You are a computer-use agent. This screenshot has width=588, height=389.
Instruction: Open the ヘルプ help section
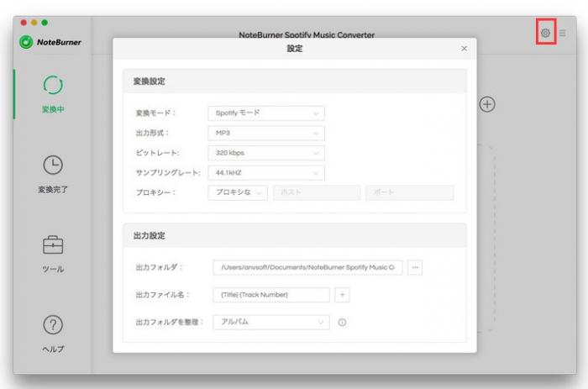point(53,334)
